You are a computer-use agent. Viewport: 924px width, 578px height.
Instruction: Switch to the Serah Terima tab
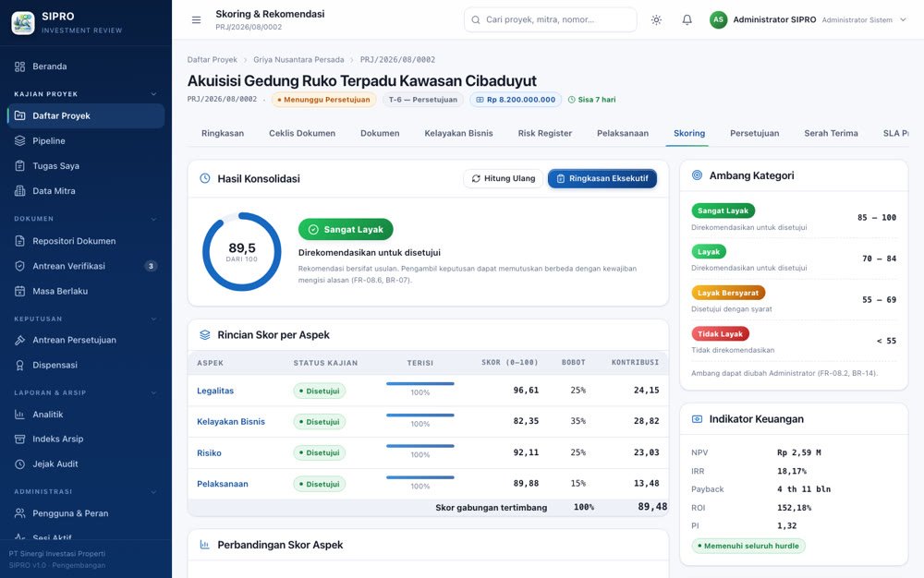coord(831,133)
